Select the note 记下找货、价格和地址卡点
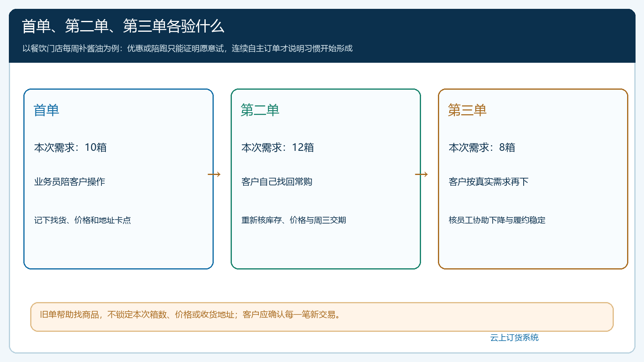Image resolution: width=644 pixels, height=362 pixels. tap(83, 220)
